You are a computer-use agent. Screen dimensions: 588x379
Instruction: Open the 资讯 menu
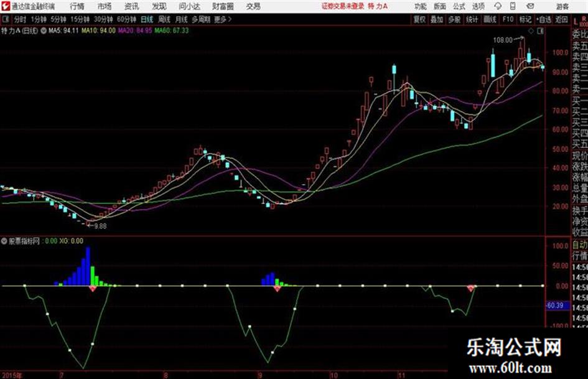click(x=132, y=6)
